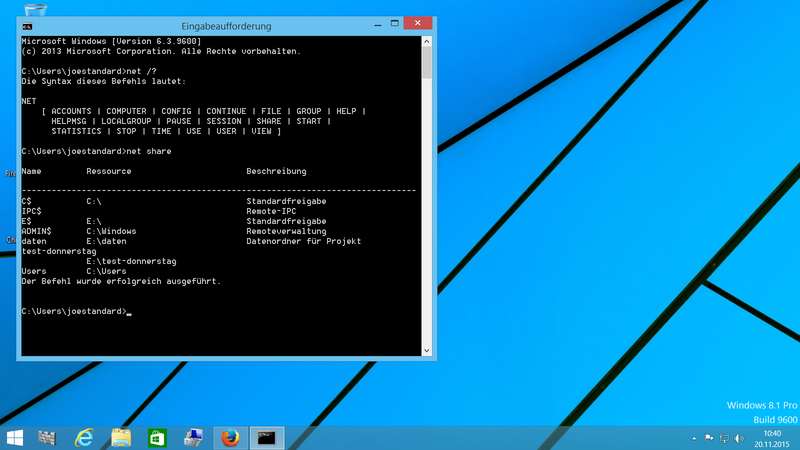The width and height of the screenshot is (800, 450).
Task: Open the cmd system menu icon in title bar
Action: coord(27,25)
